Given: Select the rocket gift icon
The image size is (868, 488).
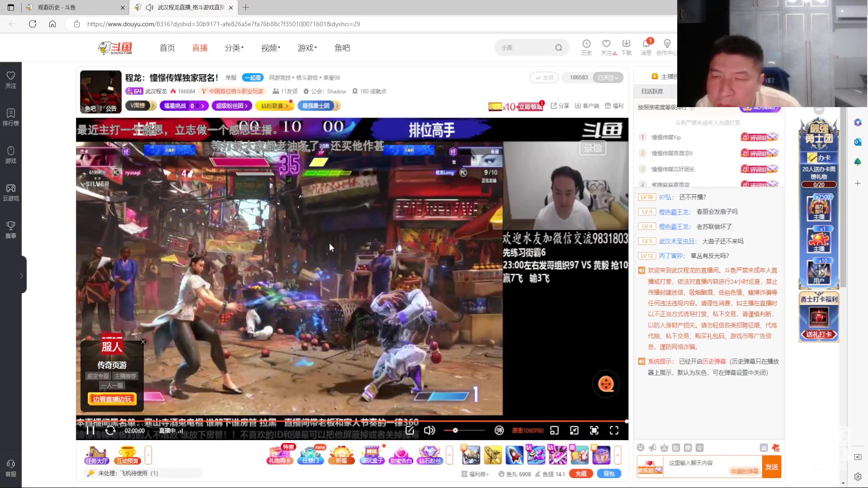Looking at the screenshot, I should pyautogui.click(x=514, y=455).
